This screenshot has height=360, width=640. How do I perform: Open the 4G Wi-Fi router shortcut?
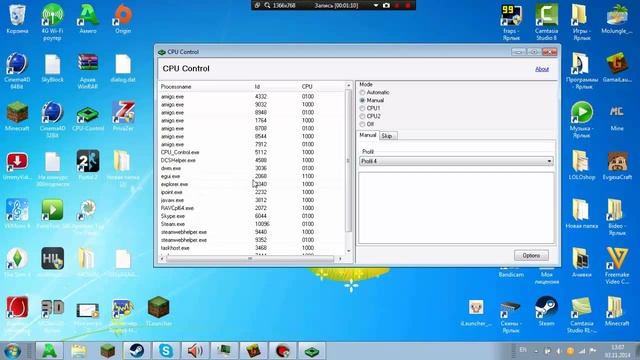click(52, 21)
